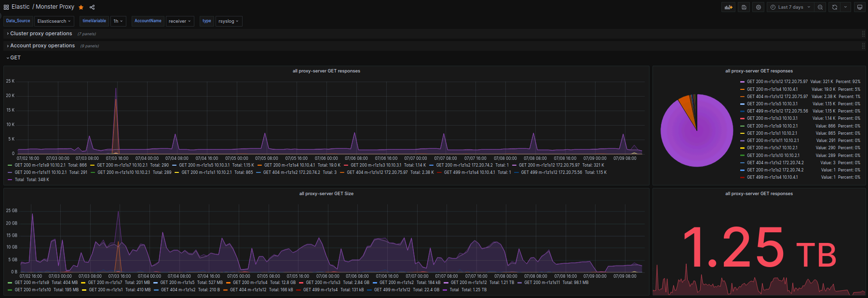Click the big 1.25 TB stat value

pos(759,247)
